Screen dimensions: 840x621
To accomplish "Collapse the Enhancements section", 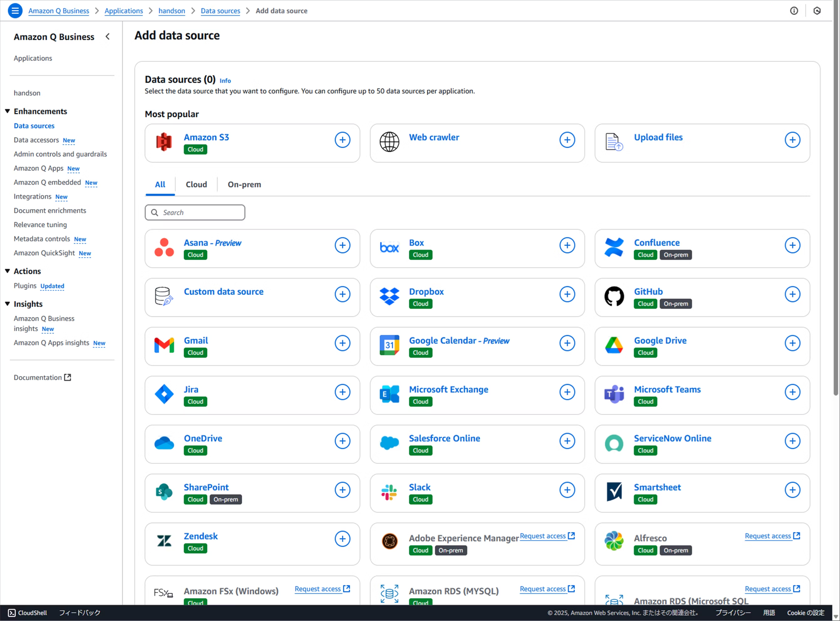I will pos(7,111).
